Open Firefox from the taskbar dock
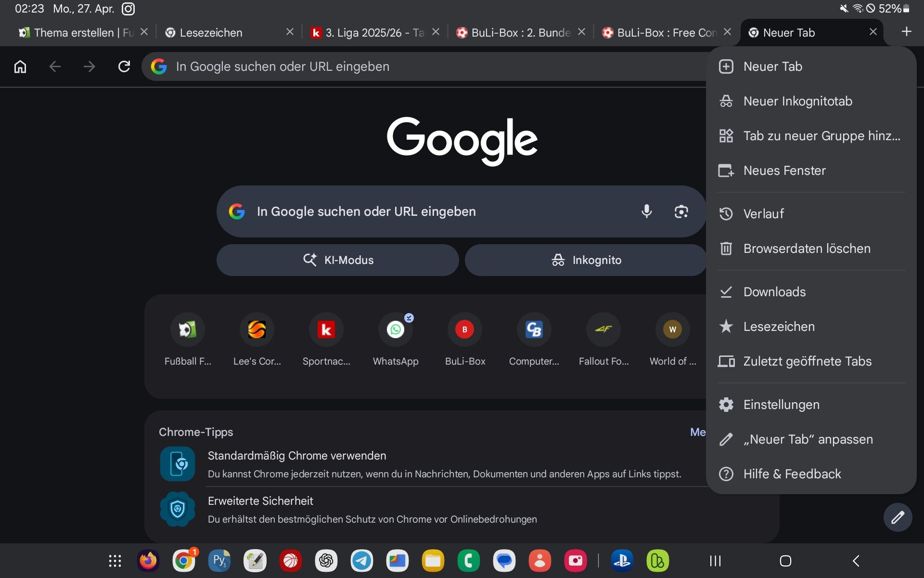924x578 pixels. tap(148, 561)
